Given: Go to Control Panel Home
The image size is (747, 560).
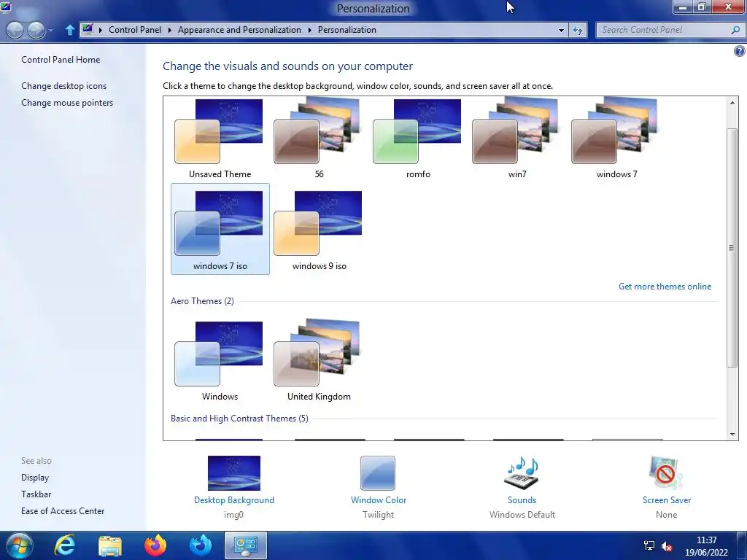Looking at the screenshot, I should click(x=61, y=60).
